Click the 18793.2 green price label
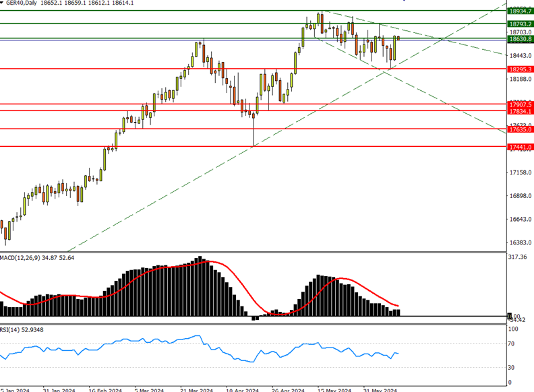The image size is (534, 392). [x=521, y=24]
